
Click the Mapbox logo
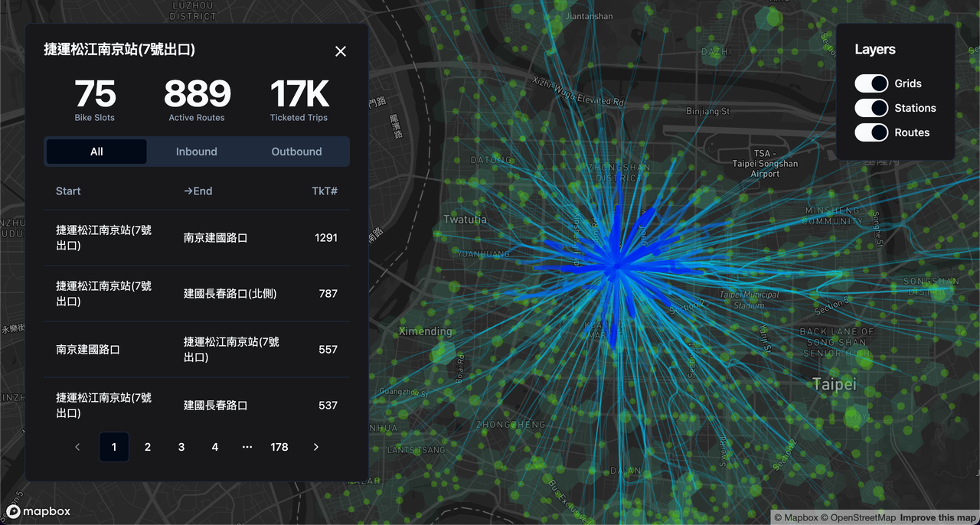click(38, 511)
